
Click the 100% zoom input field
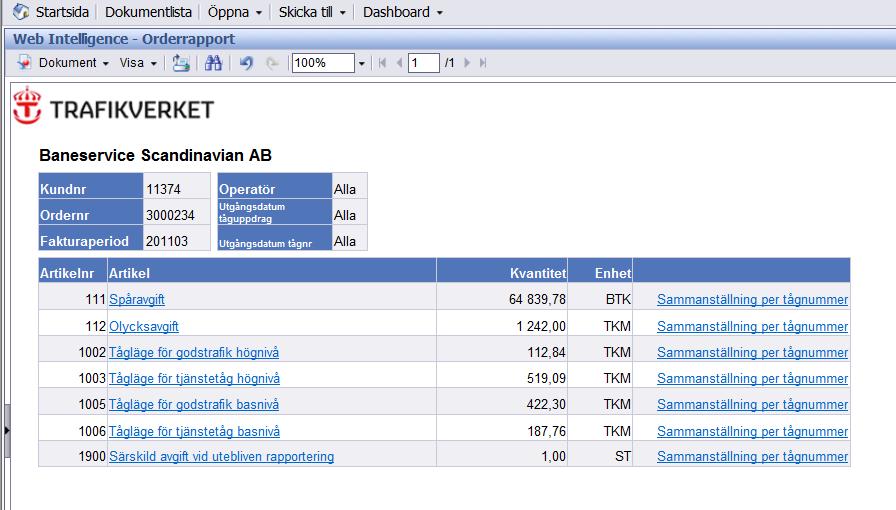coord(323,63)
